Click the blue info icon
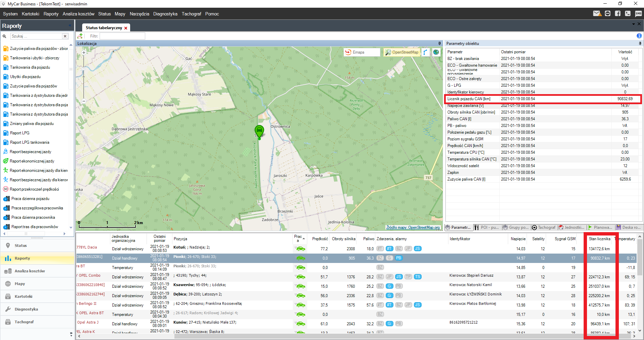The height and width of the screenshot is (340, 644). point(639,36)
